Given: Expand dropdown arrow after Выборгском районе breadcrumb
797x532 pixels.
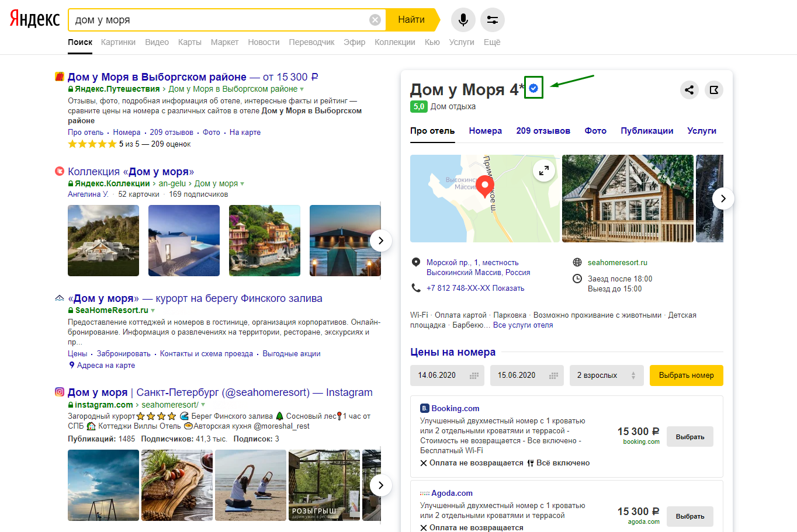Looking at the screenshot, I should pos(302,89).
